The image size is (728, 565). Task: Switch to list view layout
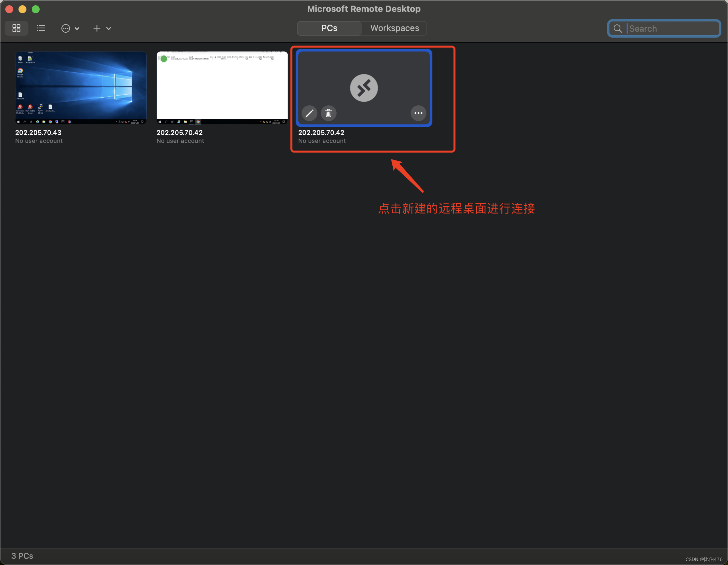click(x=41, y=28)
